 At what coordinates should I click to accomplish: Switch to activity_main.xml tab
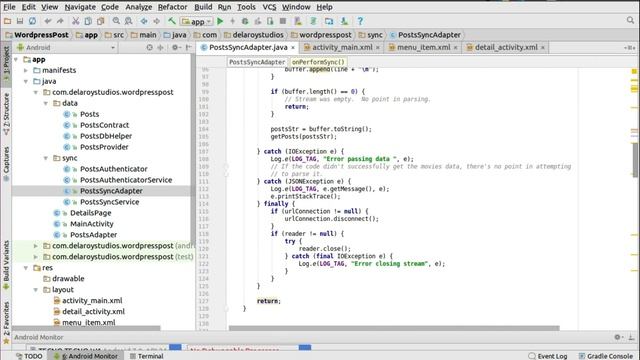click(342, 47)
